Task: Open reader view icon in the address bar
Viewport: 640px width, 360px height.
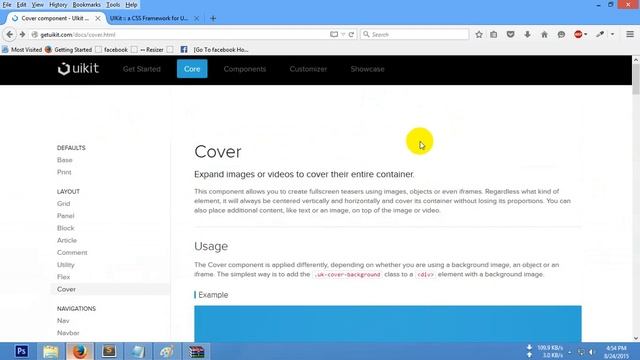Action: [x=334, y=35]
